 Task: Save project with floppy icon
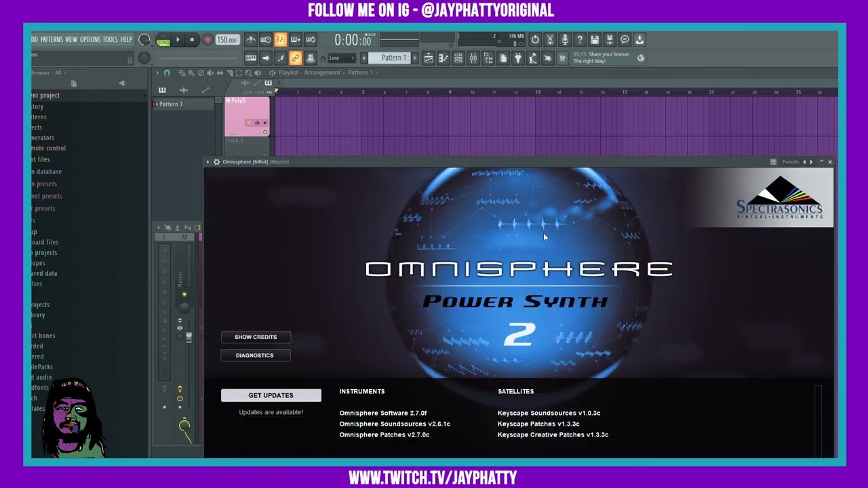click(594, 39)
